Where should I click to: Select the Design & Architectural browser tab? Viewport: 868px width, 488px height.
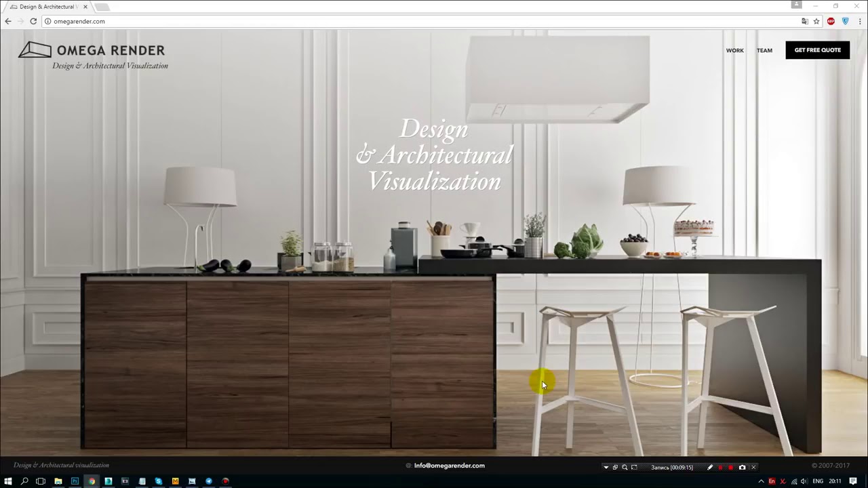[x=49, y=7]
